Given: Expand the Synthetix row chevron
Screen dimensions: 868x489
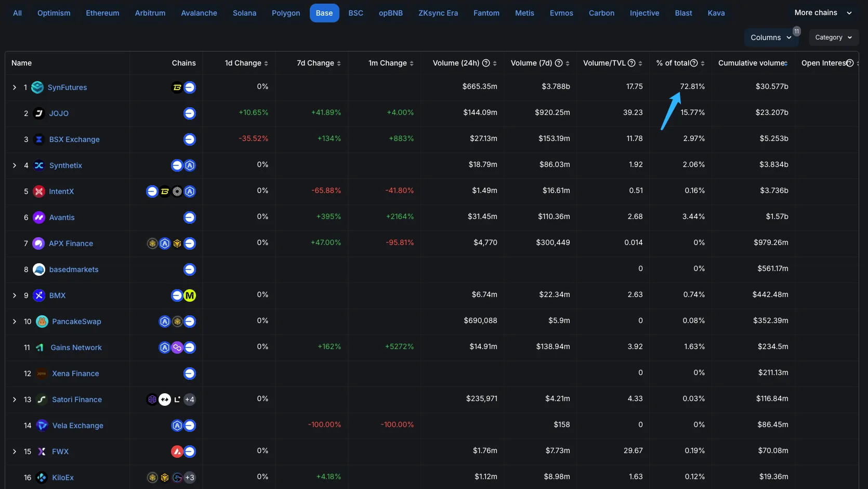Looking at the screenshot, I should pyautogui.click(x=15, y=165).
